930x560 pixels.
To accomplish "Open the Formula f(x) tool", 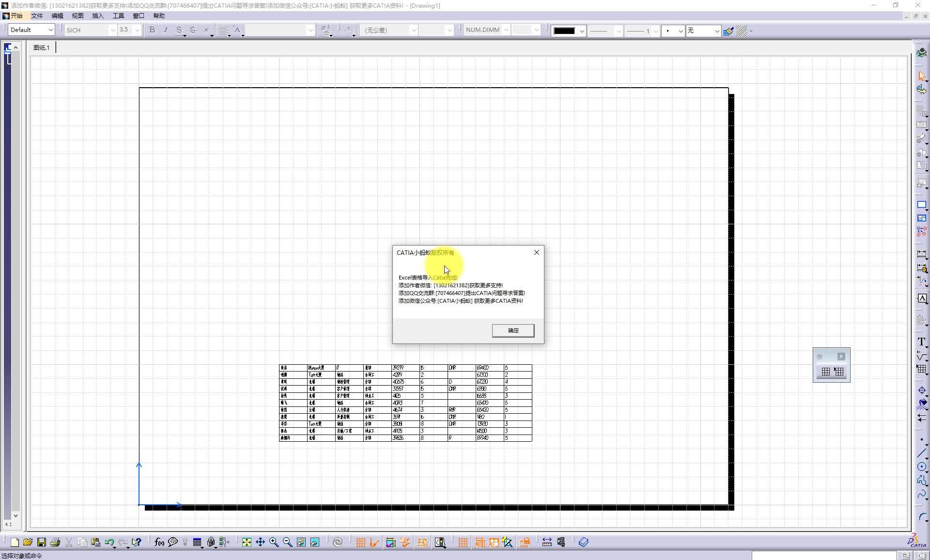I will 159,542.
